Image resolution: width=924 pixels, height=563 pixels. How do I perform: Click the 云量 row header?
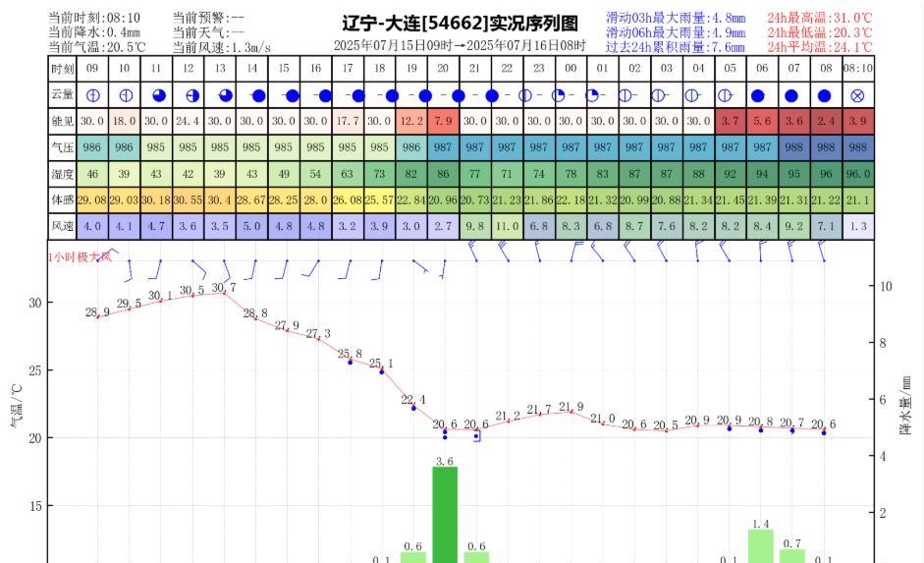pos(63,95)
